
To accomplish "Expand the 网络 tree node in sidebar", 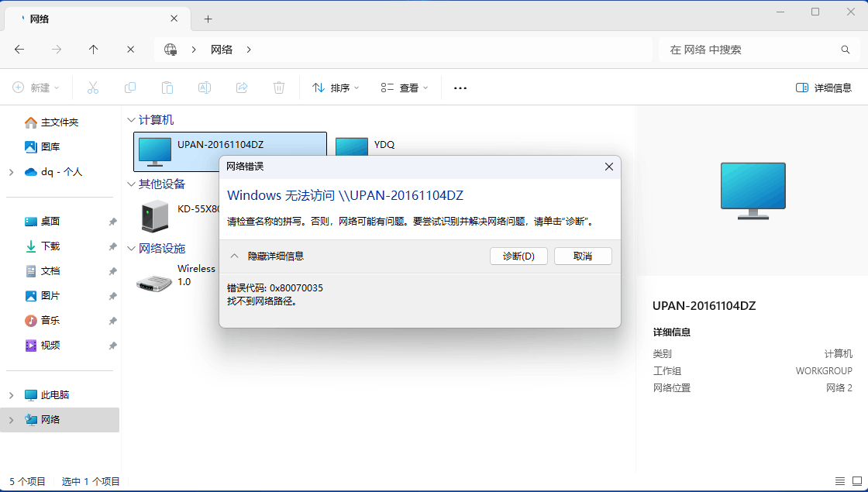I will [11, 419].
